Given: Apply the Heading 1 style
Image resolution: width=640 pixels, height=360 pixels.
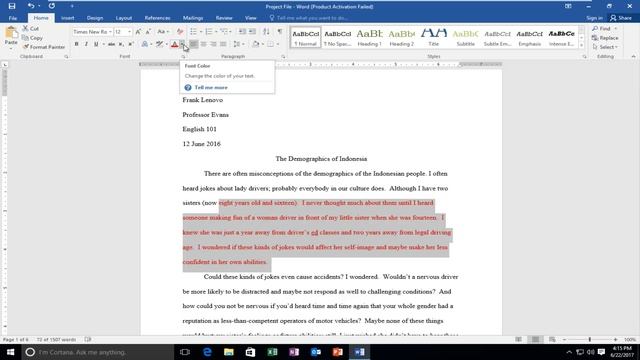Looking at the screenshot, I should pyautogui.click(x=369, y=37).
